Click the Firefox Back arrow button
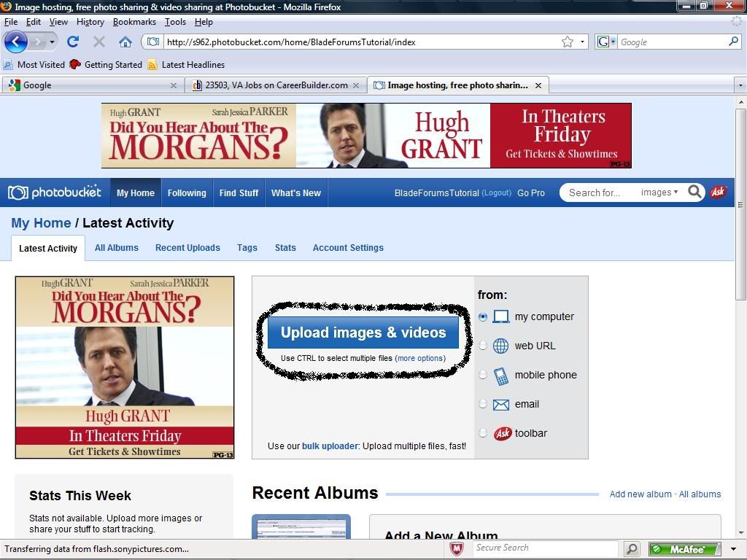Screen dimensions: 747x560 coord(16,42)
